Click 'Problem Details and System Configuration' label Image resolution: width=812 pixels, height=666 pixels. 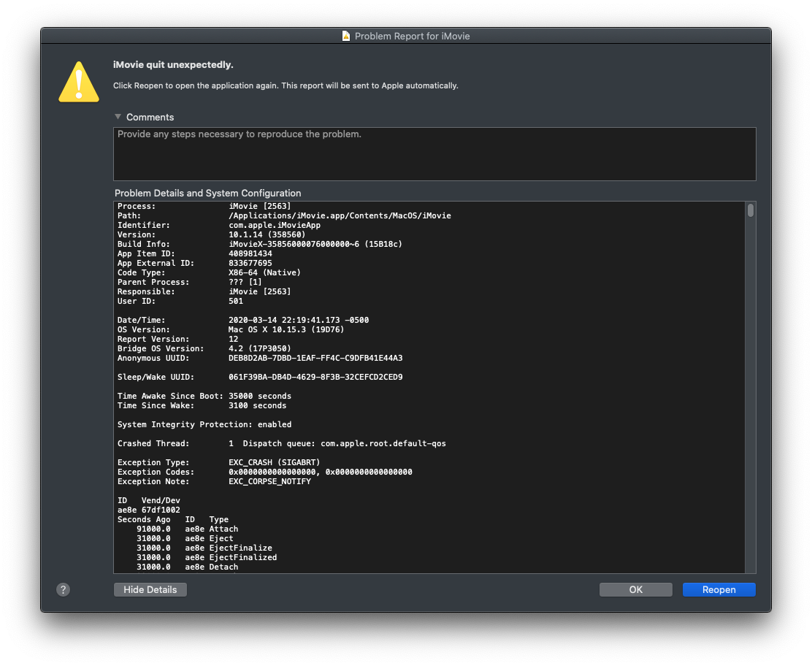(207, 194)
